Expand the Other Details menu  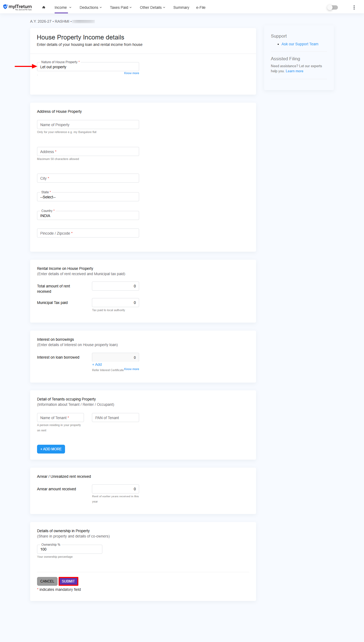(152, 7)
